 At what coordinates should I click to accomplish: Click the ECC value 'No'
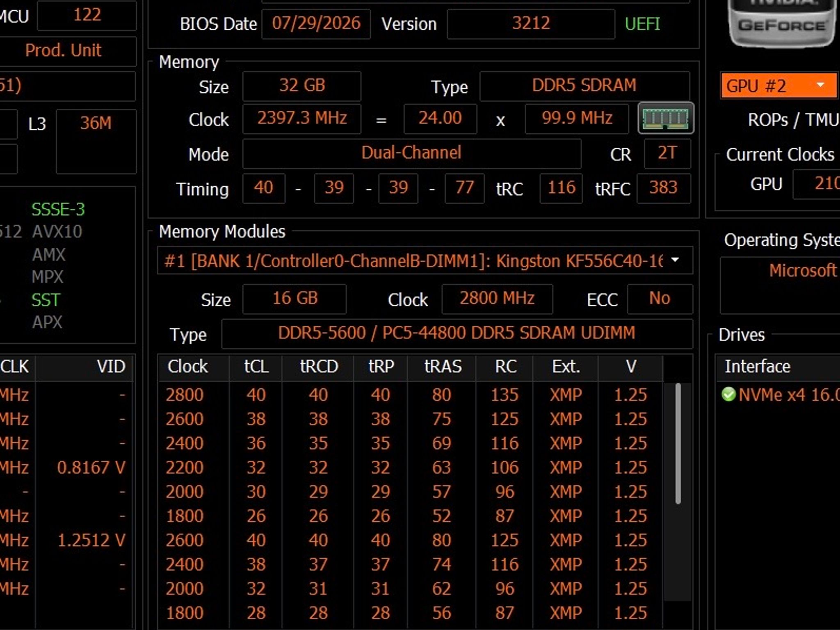point(660,299)
